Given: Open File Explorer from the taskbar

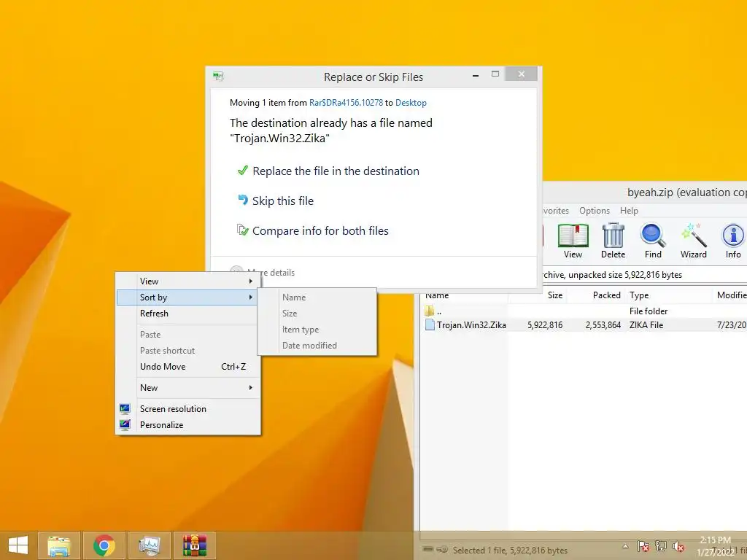Looking at the screenshot, I should coord(59,545).
